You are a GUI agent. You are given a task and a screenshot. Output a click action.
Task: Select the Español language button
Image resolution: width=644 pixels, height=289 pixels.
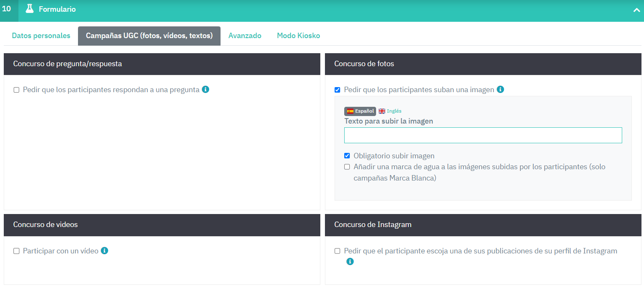point(360,111)
